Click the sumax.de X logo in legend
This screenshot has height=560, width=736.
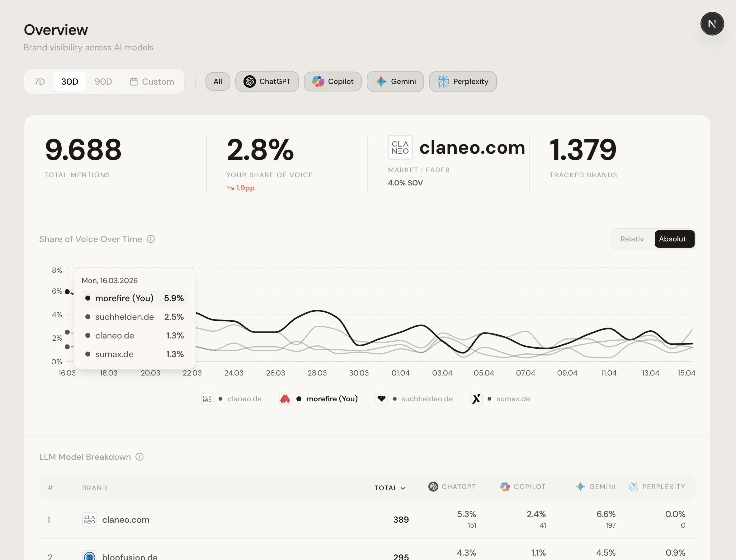[x=476, y=399]
